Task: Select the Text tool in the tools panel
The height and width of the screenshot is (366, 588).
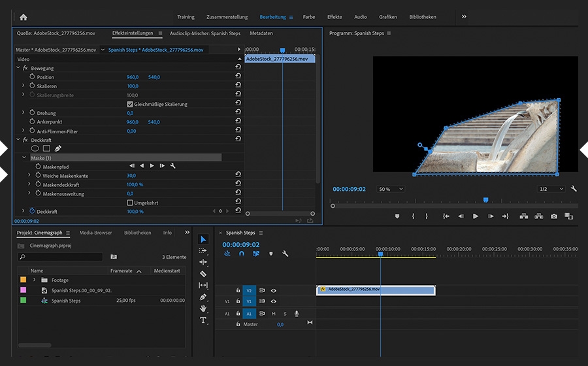Action: pos(203,320)
